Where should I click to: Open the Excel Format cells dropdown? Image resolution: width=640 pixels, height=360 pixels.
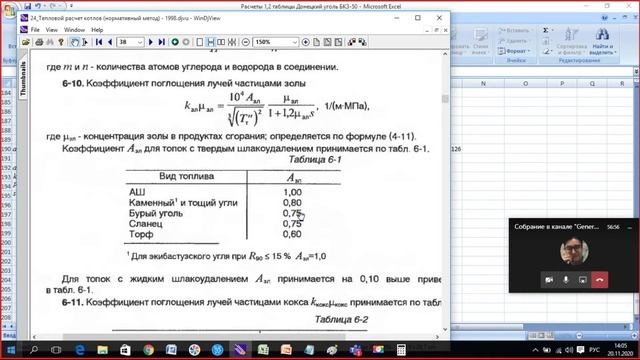tap(514, 51)
